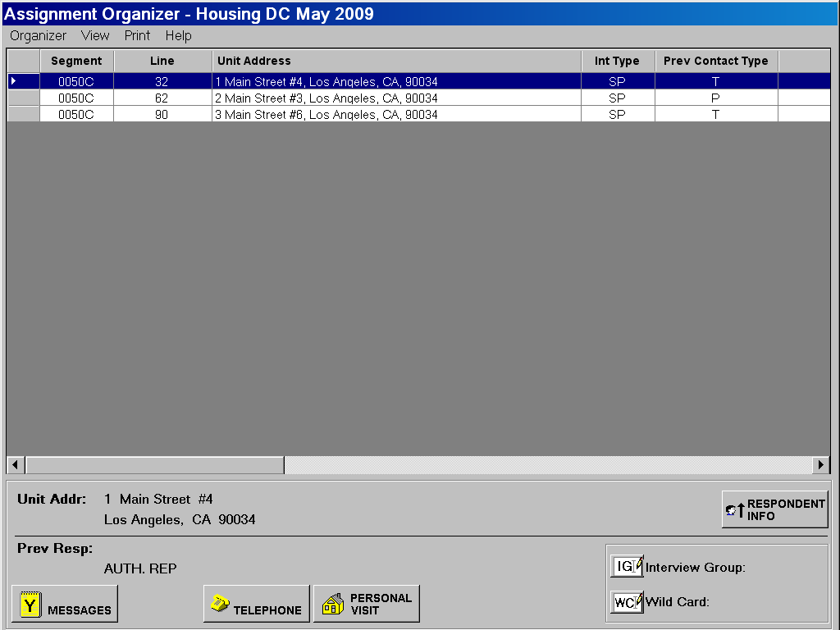Click Segment 0050C in line 32 row
The height and width of the screenshot is (630, 840).
pos(76,81)
